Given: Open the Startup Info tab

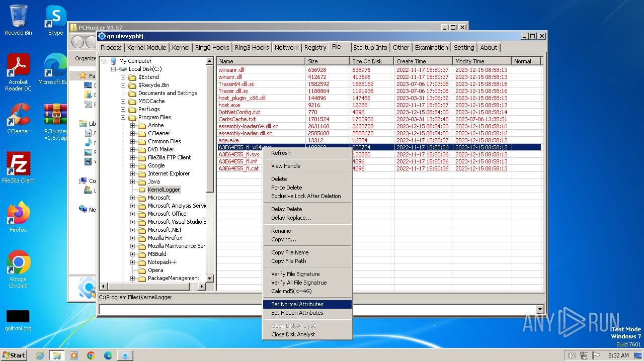Looking at the screenshot, I should point(370,47).
